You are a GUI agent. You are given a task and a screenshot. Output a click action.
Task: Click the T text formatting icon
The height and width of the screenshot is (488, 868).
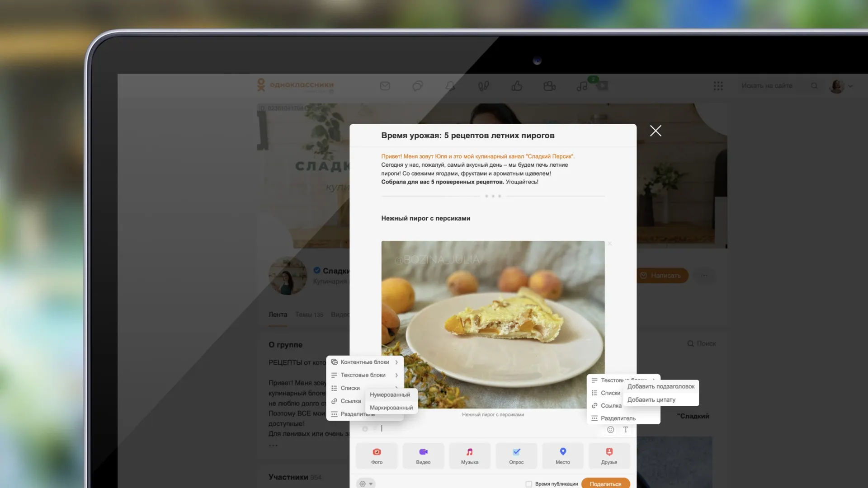tap(626, 430)
